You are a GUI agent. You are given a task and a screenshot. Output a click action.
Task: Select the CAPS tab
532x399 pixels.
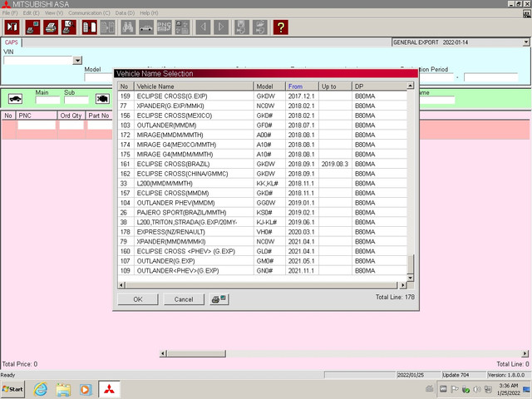point(11,42)
